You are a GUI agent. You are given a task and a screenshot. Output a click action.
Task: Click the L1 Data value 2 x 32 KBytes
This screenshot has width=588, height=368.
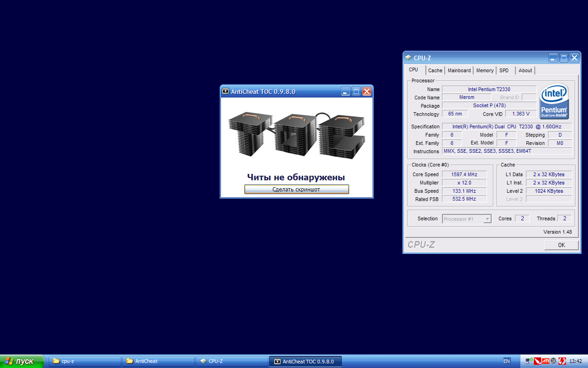click(x=549, y=174)
